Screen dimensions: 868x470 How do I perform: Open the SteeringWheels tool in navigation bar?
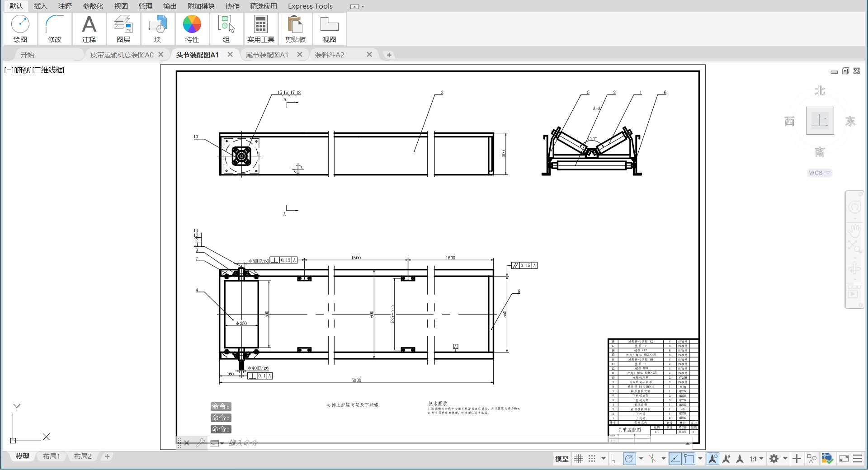pyautogui.click(x=854, y=207)
